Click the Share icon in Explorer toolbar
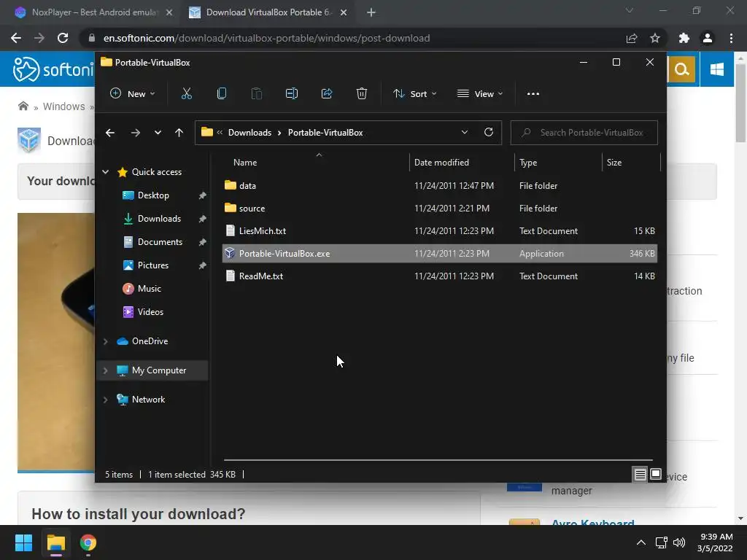The image size is (747, 560). [x=327, y=94]
